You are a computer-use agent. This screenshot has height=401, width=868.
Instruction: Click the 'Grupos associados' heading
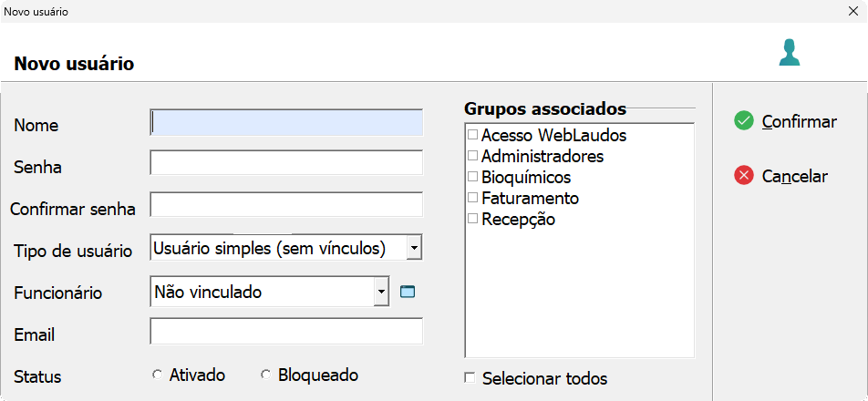(x=545, y=108)
